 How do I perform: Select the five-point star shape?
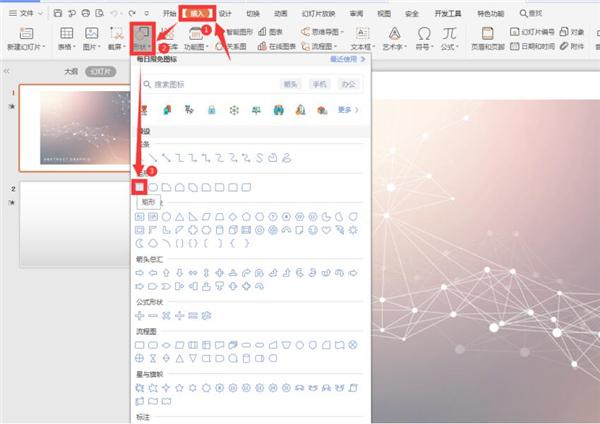[x=179, y=388]
